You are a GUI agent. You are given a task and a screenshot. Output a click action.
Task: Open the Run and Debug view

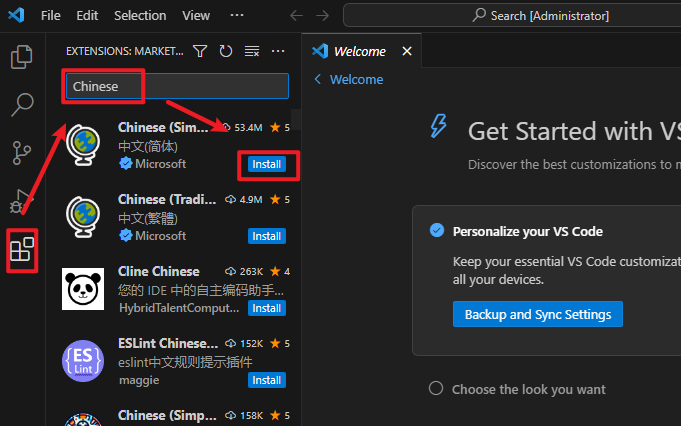tap(21, 201)
